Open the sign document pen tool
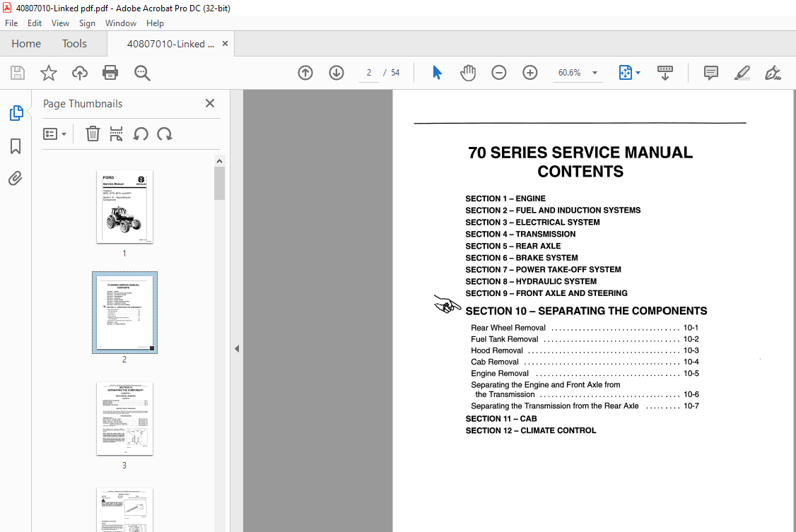Screen dimensions: 796x532 click(x=773, y=73)
